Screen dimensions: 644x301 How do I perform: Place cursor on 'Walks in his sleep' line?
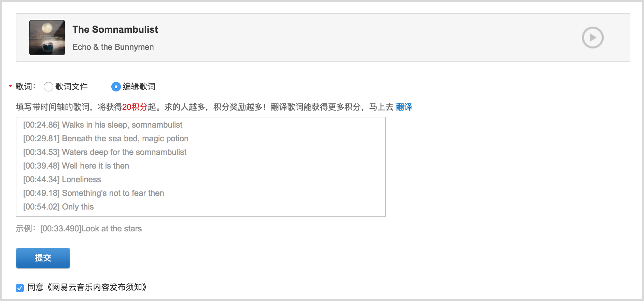103,125
